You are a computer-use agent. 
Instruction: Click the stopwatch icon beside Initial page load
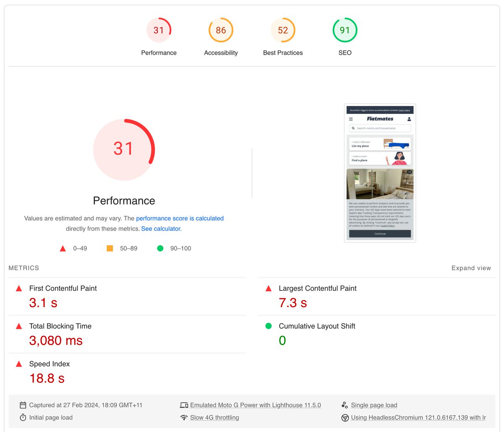point(23,417)
